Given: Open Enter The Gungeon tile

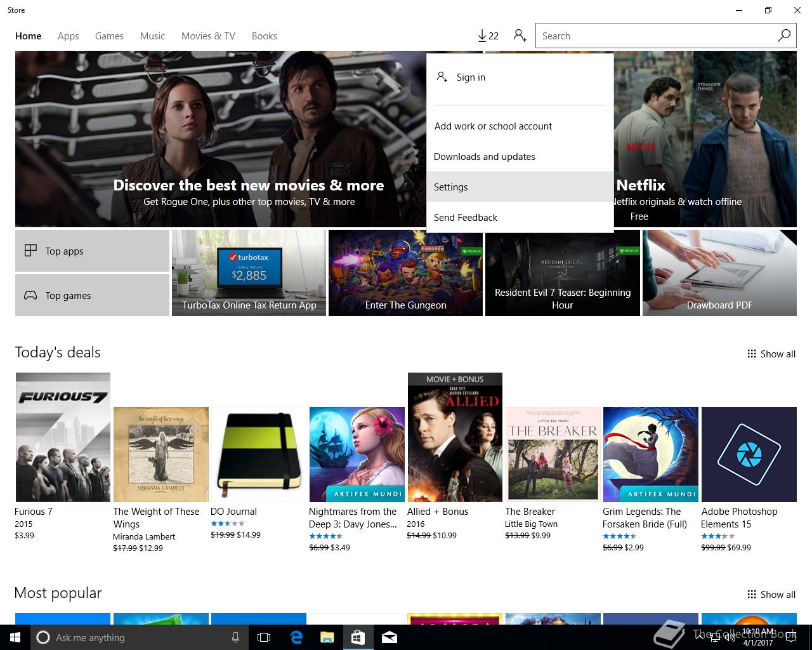Looking at the screenshot, I should click(x=406, y=273).
